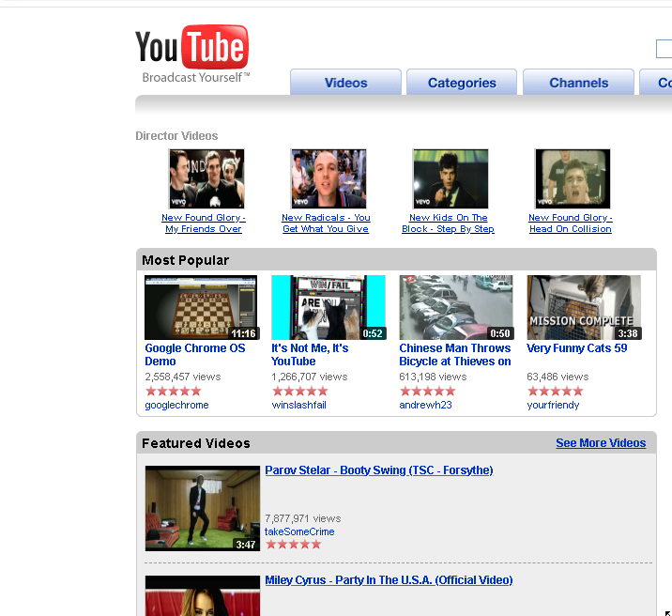Viewport: 672px width, 616px height.
Task: Open the Channels tab
Action: click(x=578, y=83)
